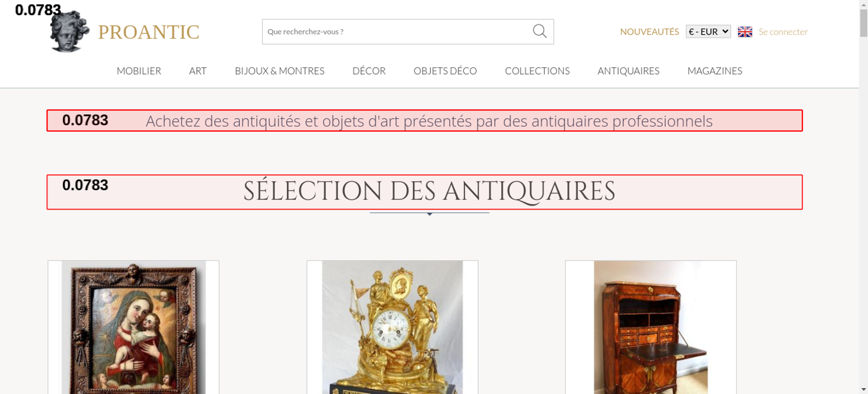The width and height of the screenshot is (868, 394).
Task: Open the ART menu
Action: coord(198,71)
